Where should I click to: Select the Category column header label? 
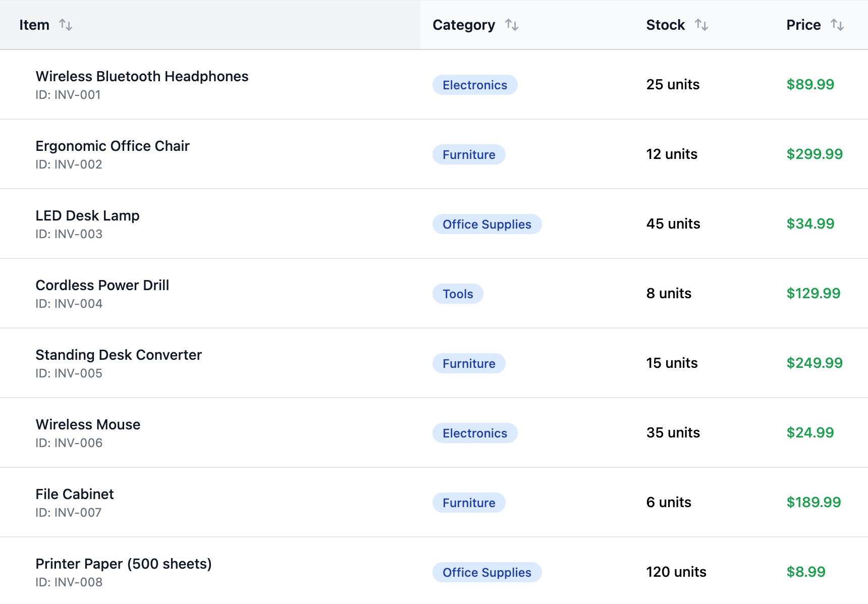[x=463, y=25]
